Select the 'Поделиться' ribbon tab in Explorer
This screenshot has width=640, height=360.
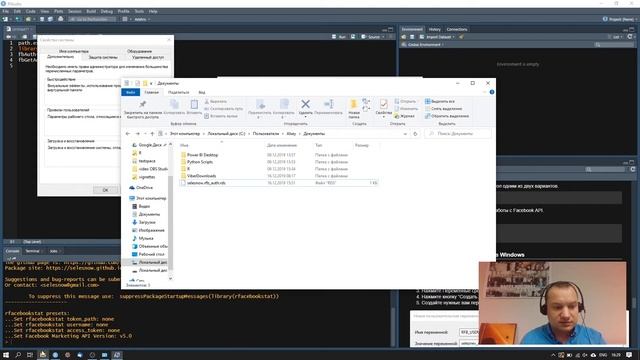click(x=178, y=92)
